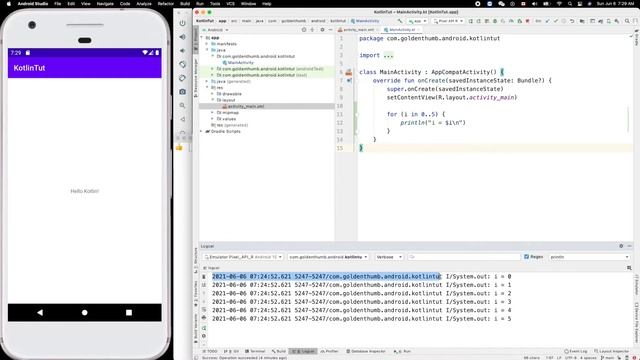Open the Event Log tool window

(x=576, y=351)
